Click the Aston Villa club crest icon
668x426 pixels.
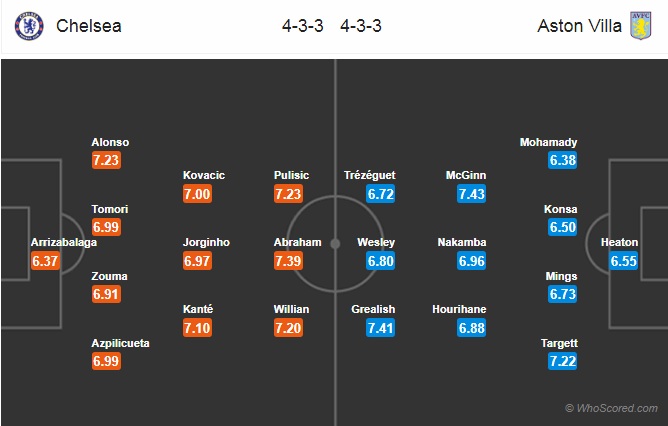[x=641, y=26]
